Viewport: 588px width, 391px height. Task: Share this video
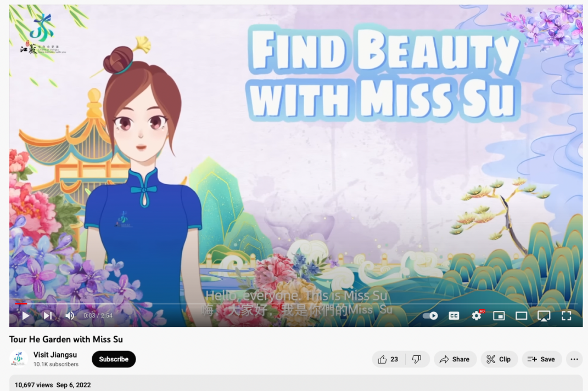[x=455, y=359]
